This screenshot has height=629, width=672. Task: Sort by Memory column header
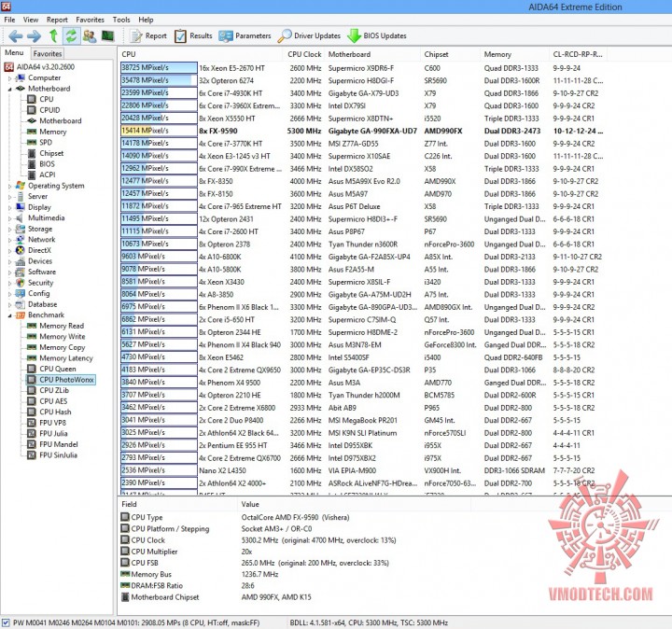514,54
